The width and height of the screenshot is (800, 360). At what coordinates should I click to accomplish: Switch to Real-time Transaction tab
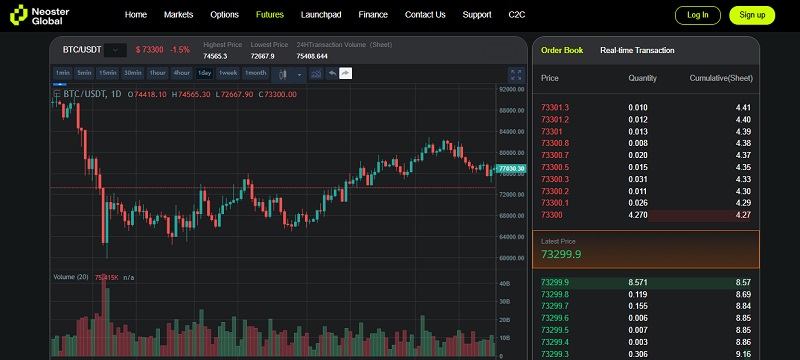click(x=637, y=50)
